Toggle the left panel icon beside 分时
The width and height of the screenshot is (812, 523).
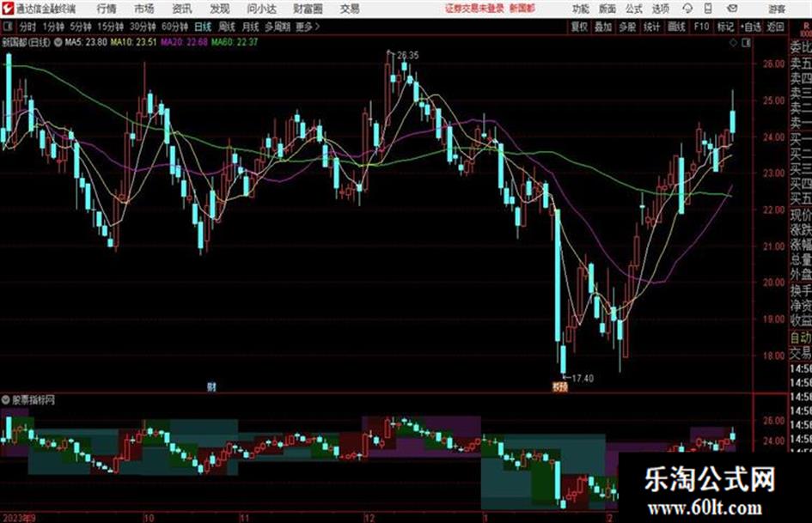click(x=7, y=27)
